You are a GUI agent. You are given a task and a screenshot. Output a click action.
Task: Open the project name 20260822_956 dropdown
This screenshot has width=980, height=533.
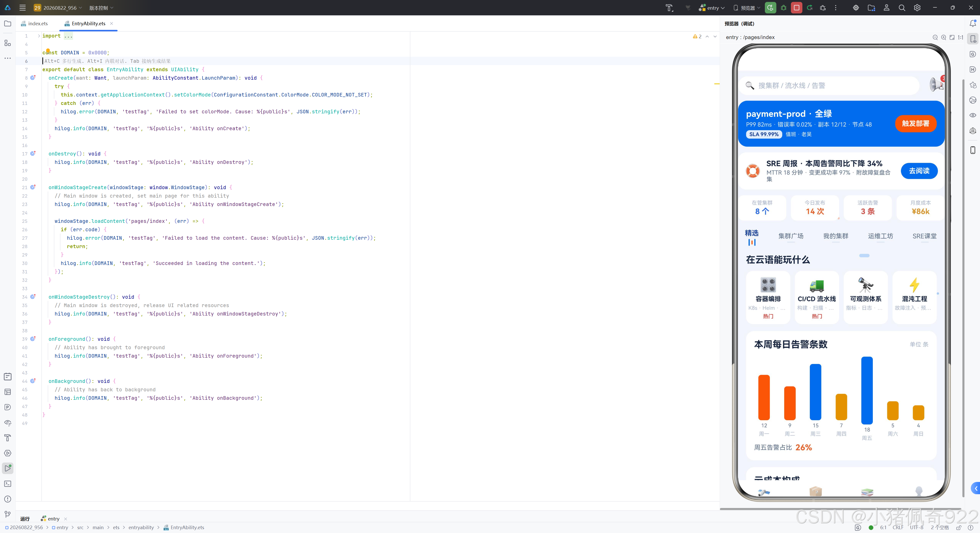pos(58,8)
